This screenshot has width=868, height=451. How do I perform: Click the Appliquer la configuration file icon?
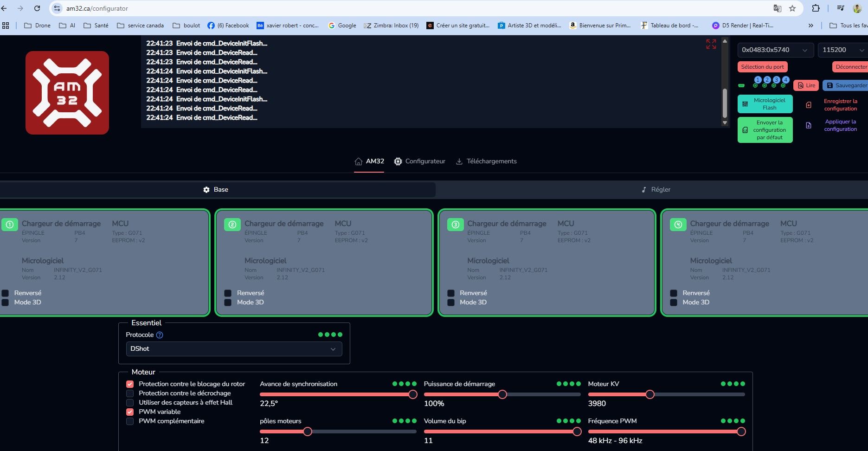[809, 125]
